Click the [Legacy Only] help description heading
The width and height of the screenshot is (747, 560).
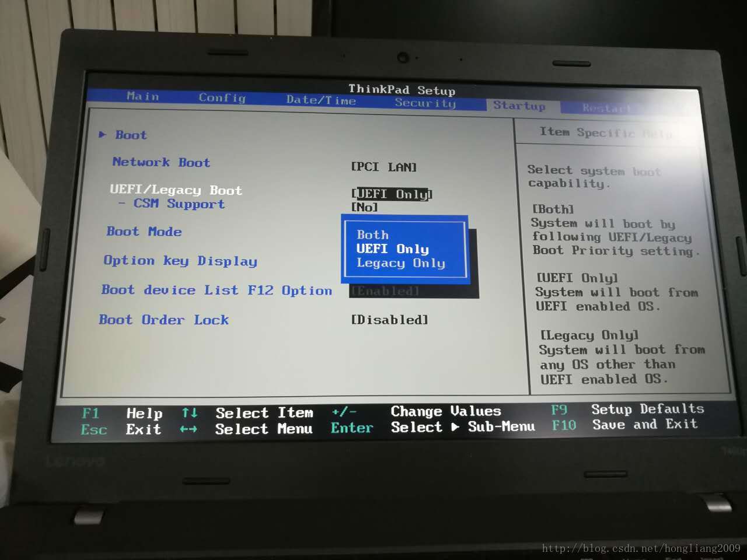tap(589, 335)
